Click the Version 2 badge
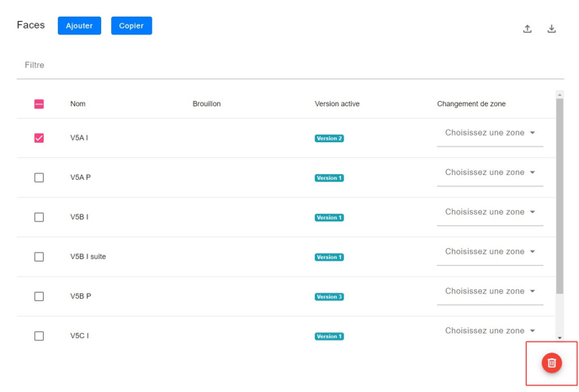The height and width of the screenshot is (392, 579). (x=329, y=138)
